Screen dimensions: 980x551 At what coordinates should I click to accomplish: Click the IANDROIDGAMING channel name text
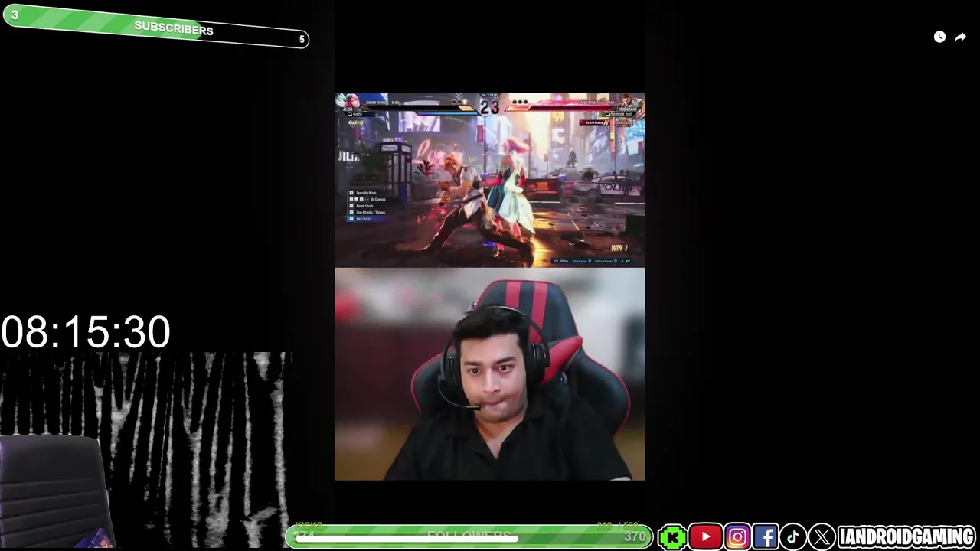click(906, 537)
